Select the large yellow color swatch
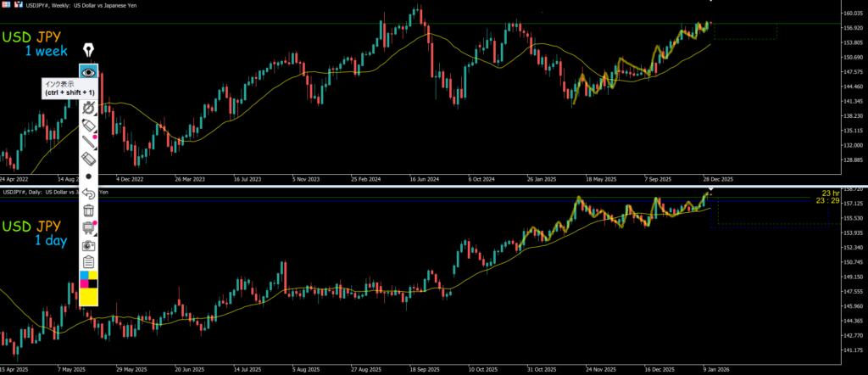The image size is (868, 375). point(88,296)
